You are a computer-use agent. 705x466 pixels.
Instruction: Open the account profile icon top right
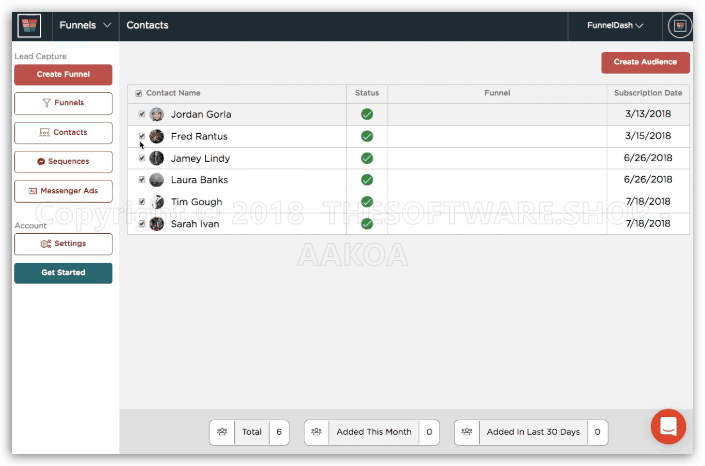679,25
